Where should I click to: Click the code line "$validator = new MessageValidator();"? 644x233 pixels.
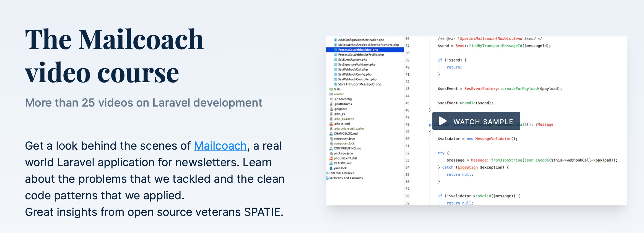tap(477, 139)
